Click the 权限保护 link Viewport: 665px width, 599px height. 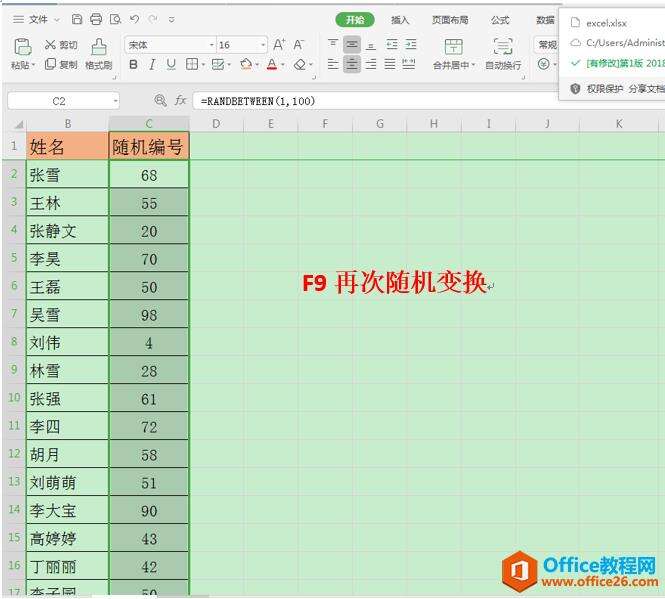pyautogui.click(x=604, y=89)
